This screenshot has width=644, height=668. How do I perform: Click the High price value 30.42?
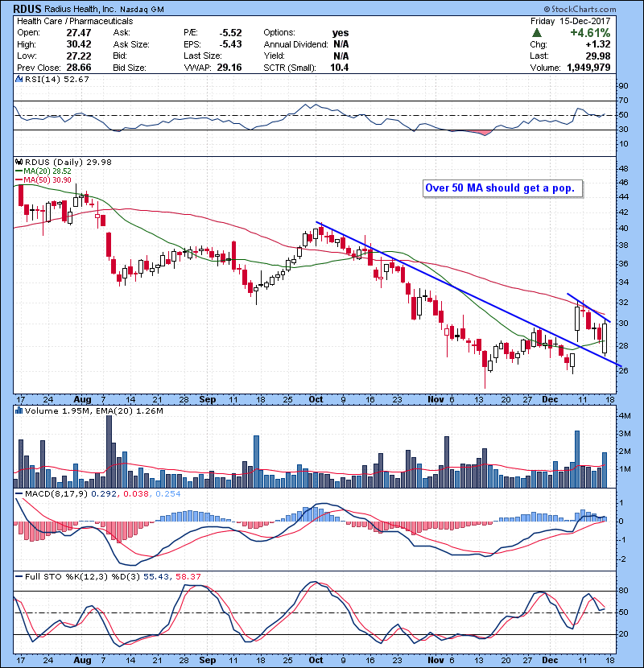[x=79, y=44]
